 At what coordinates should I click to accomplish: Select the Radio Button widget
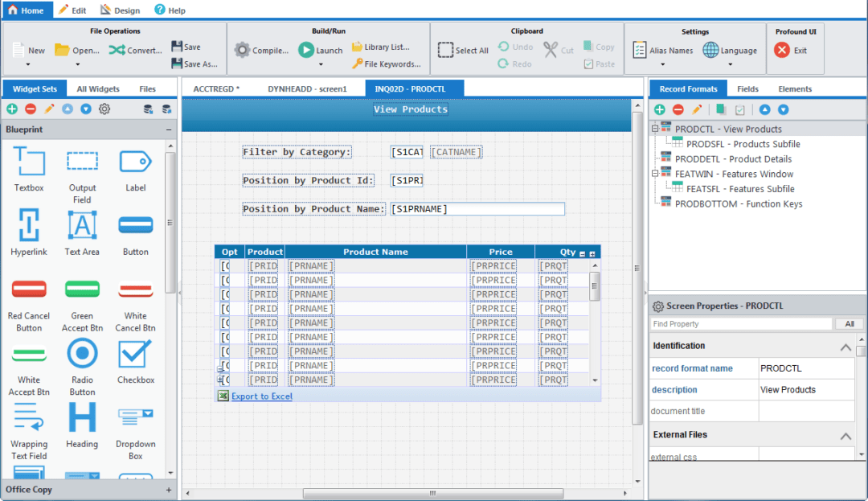[x=82, y=354]
